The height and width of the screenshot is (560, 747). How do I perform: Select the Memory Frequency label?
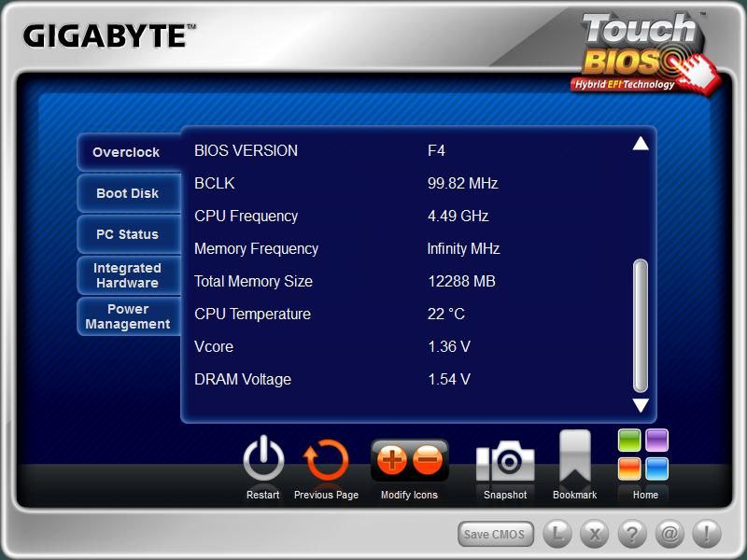click(x=256, y=248)
